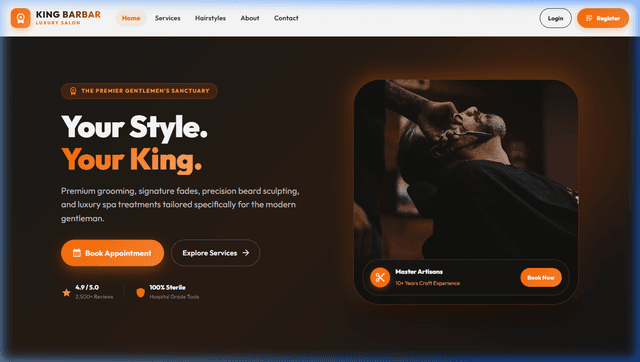Screen dimensions: 640x362
Task: Click the "Master Artisans" title
Action: [419, 272]
